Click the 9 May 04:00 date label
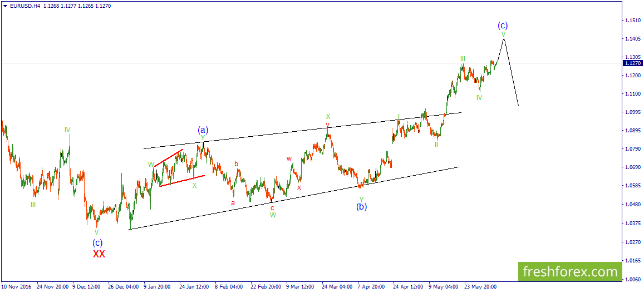Screen dimensions: 644x293 coord(444,287)
